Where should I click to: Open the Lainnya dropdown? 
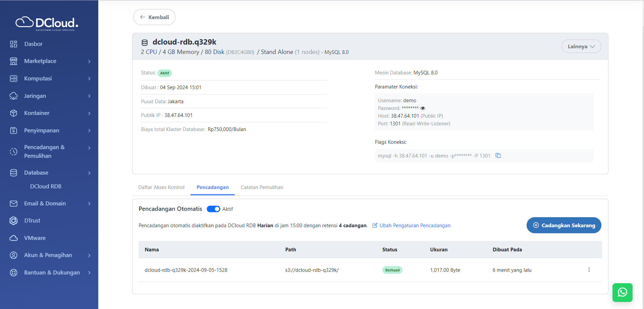coord(581,46)
